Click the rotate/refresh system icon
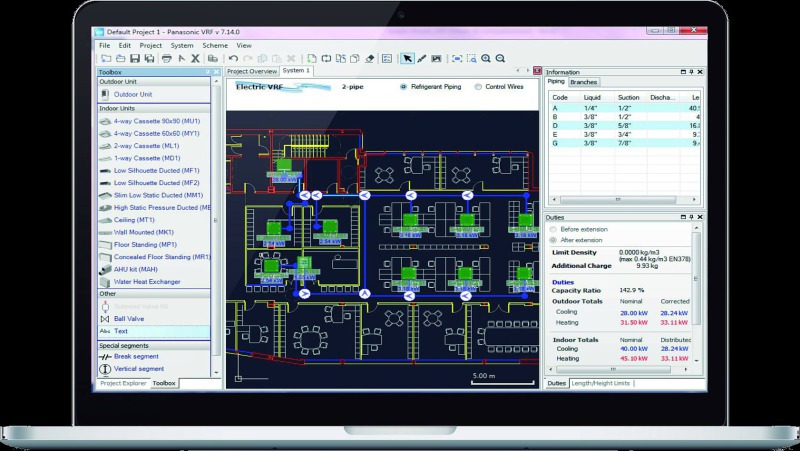The image size is (800, 451). pyautogui.click(x=326, y=59)
